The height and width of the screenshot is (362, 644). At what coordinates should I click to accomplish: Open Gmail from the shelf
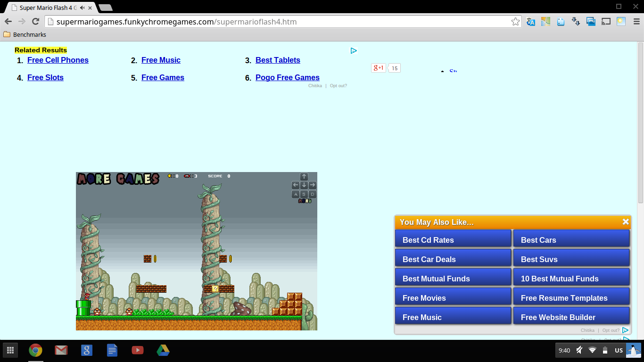click(61, 350)
